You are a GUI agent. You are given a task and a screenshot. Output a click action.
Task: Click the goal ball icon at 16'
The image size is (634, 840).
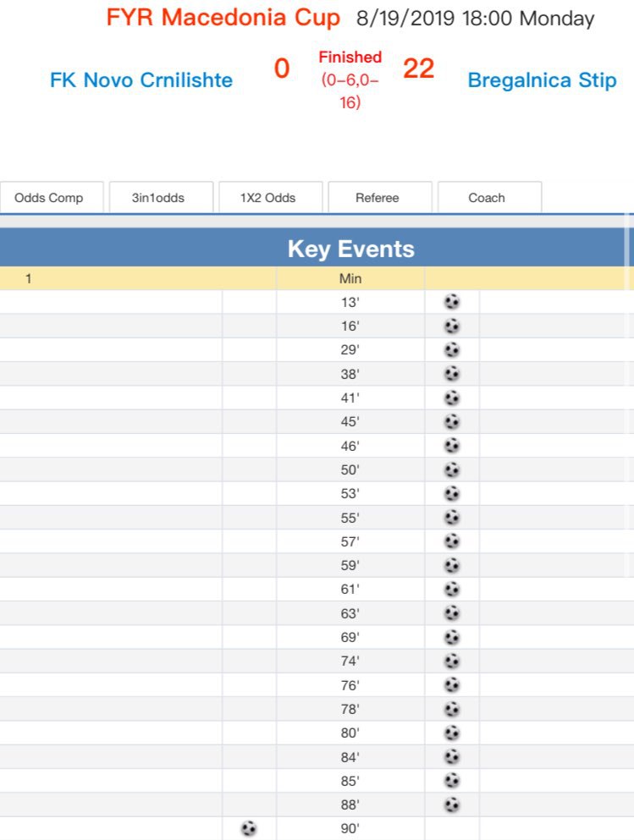coord(452,326)
